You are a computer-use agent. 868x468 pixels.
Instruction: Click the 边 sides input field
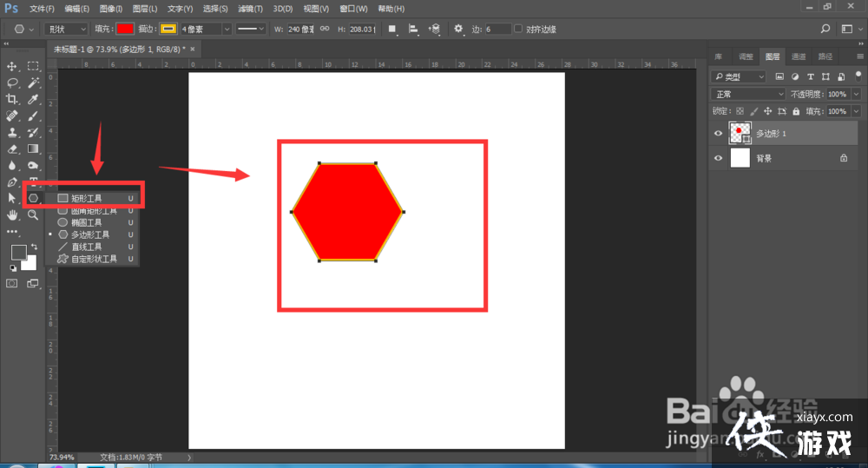point(497,29)
